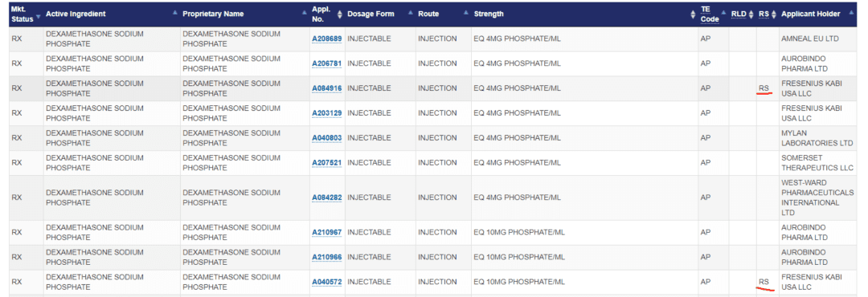Click the TE Code column header

pos(710,14)
